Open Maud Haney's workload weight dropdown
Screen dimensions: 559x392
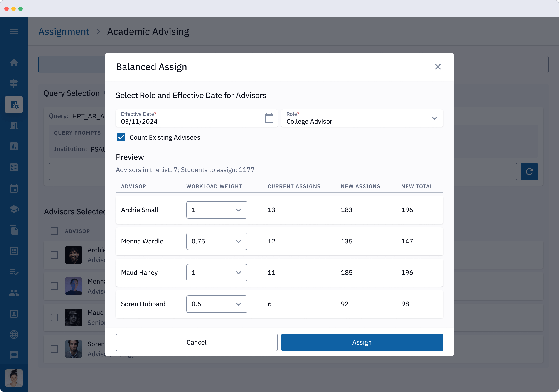(x=216, y=273)
